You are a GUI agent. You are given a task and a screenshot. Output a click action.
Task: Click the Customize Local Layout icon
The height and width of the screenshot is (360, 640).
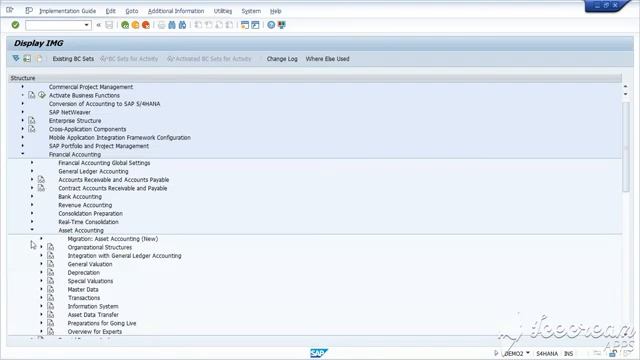coord(282,25)
